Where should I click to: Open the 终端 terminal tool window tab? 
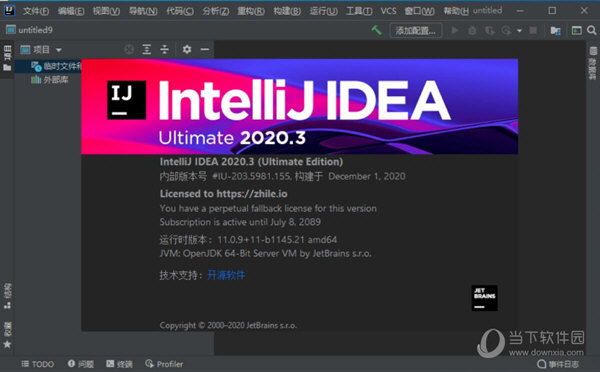(119, 364)
